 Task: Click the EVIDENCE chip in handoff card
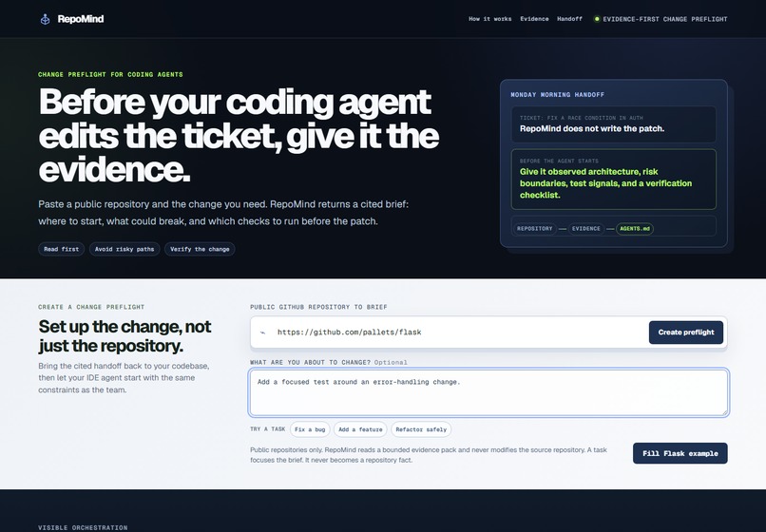point(586,229)
